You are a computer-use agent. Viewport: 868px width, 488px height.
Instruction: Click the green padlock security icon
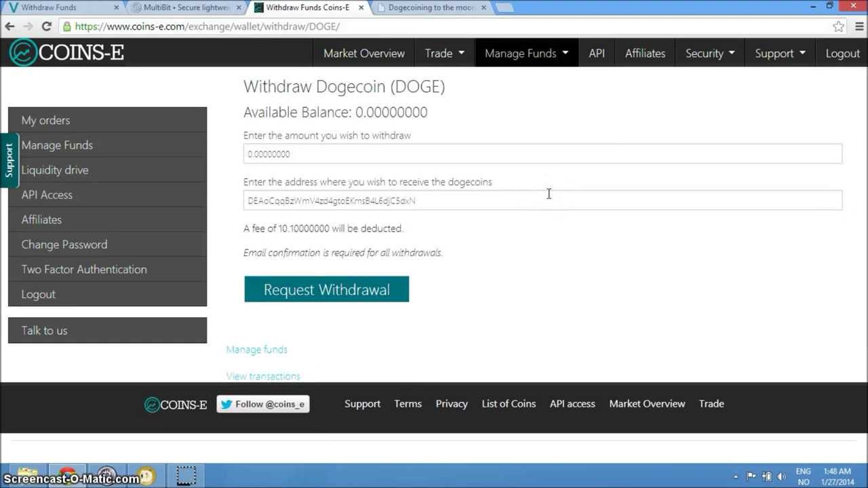(66, 26)
